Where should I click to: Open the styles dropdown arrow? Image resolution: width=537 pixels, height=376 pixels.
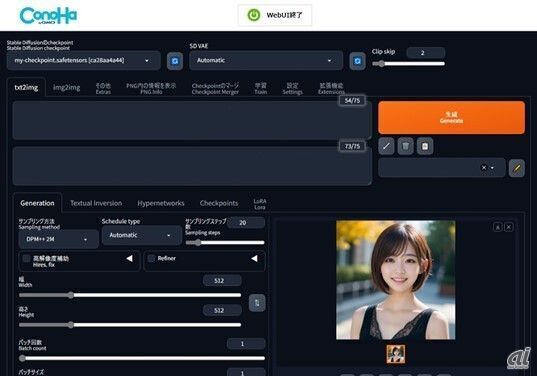point(492,168)
